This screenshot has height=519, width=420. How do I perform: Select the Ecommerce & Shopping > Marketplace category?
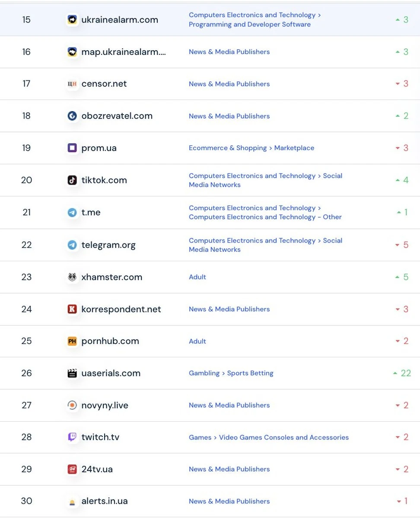[251, 148]
